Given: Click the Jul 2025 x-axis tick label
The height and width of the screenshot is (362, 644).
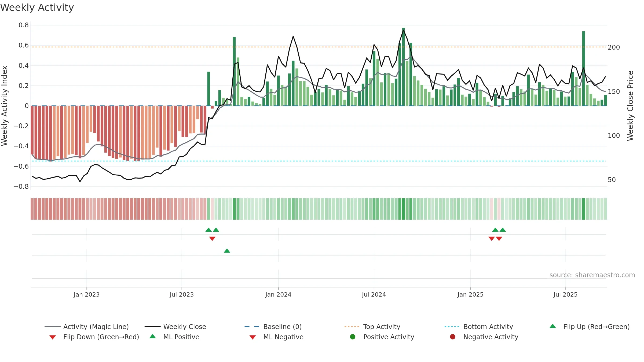Looking at the screenshot, I should 565,294.
